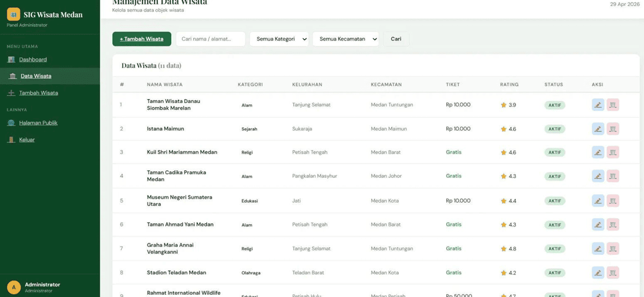Click the Dashboard menu icon
644x297 pixels.
tap(11, 59)
